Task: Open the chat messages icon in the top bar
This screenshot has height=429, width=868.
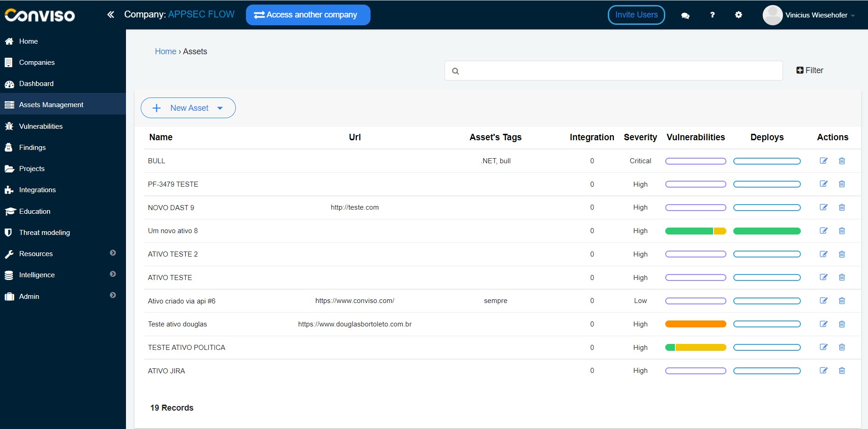Action: click(685, 15)
